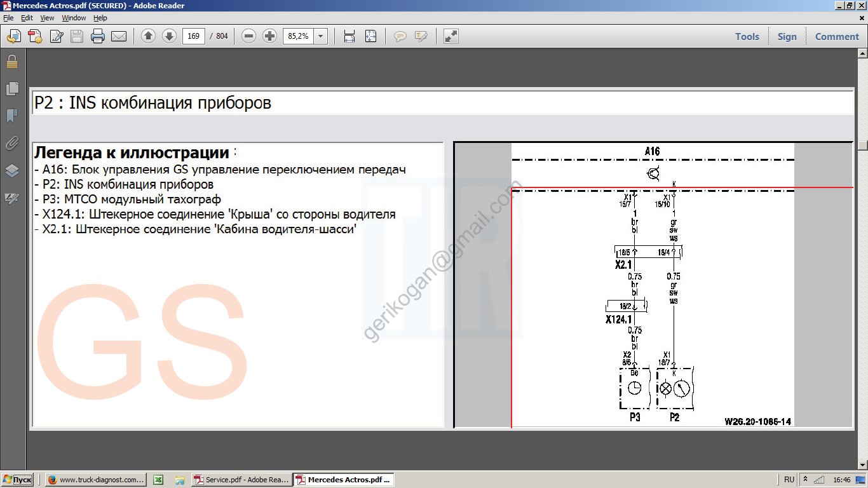868x488 pixels.
Task: Click the legend line starting with X124.1
Action: point(215,215)
